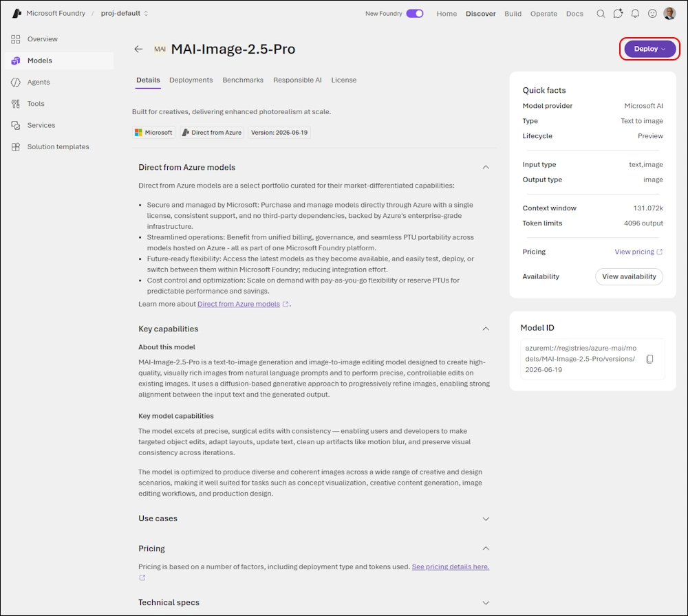Click the Microsoft Foundry breadcrumb text
The width and height of the screenshot is (688, 616).
click(x=56, y=13)
